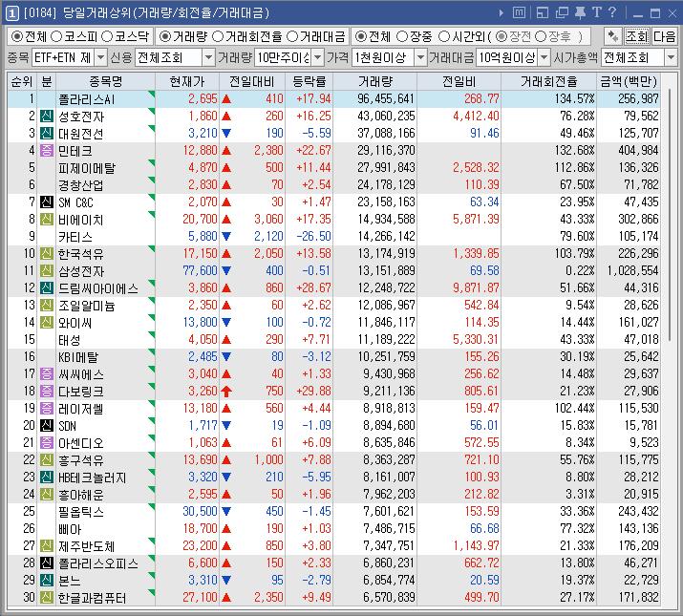Click the 77,600 price of 삼성전자
The image size is (683, 616).
pyautogui.click(x=200, y=270)
